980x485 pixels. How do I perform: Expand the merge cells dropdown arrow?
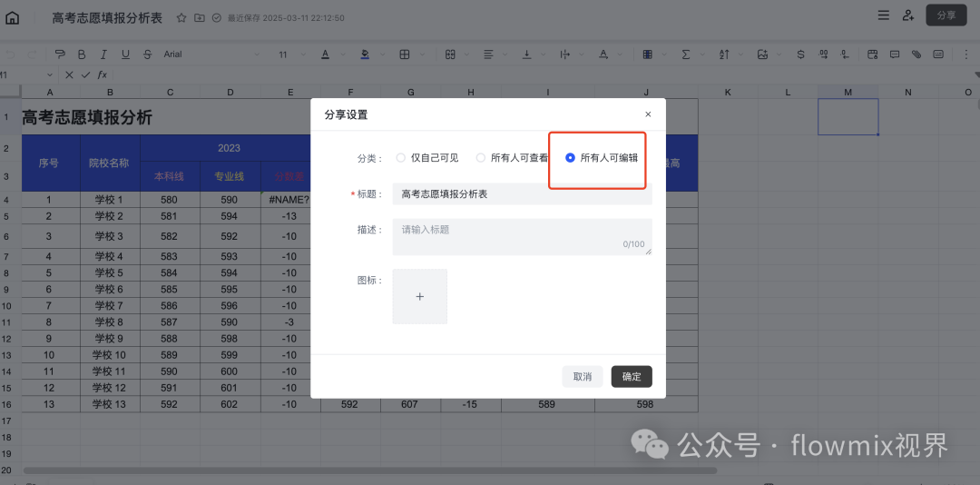[x=466, y=55]
